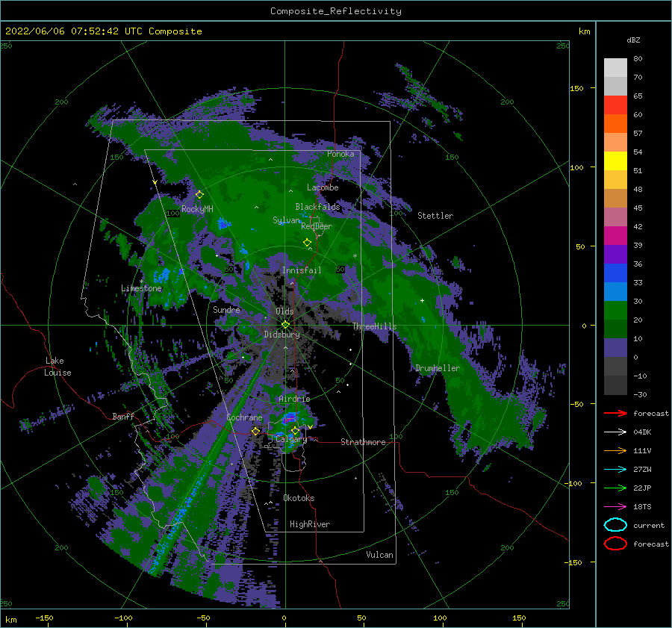This screenshot has height=628, width=672.
Task: Click the yellow diamond marker below Cochrane
Action: click(x=255, y=431)
